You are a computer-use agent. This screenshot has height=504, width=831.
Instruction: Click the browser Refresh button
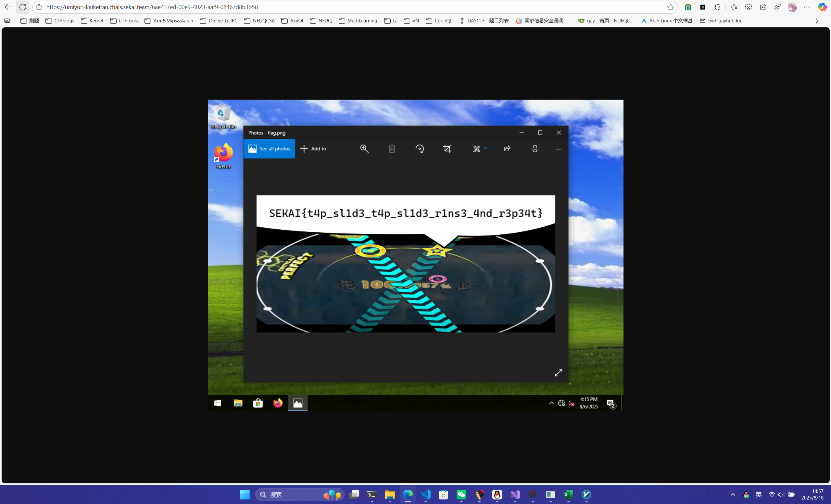23,7
